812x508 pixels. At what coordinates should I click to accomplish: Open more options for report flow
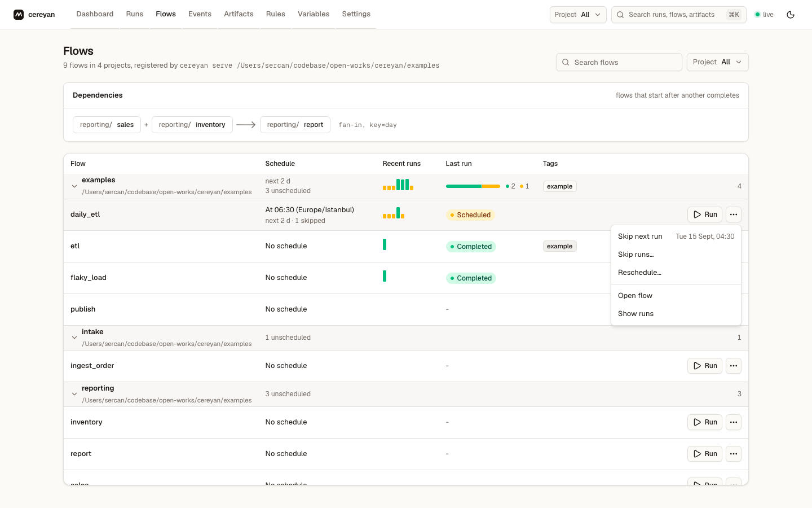pyautogui.click(x=734, y=454)
